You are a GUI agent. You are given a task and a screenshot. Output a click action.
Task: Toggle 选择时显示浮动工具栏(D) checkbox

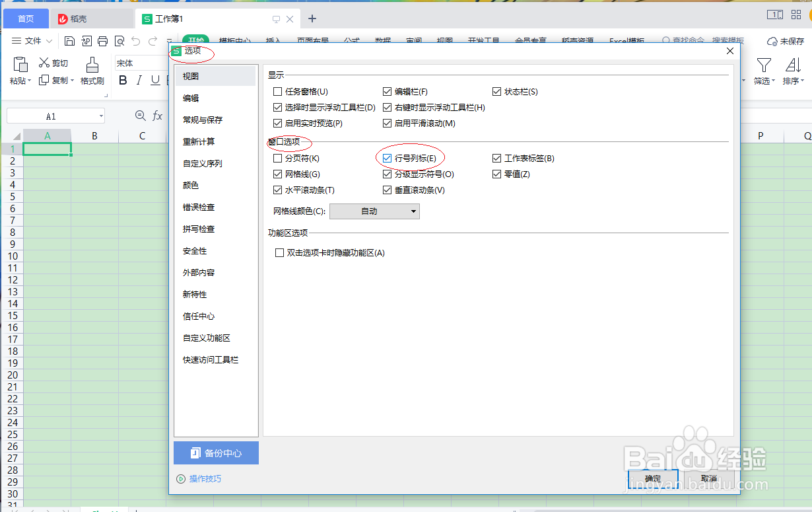coord(277,107)
